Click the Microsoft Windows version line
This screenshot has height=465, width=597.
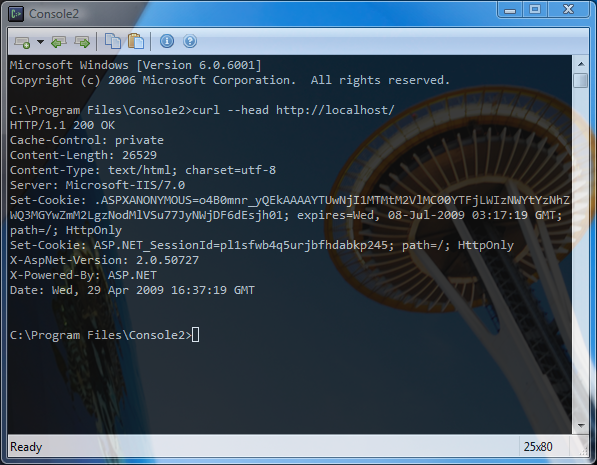[136, 65]
